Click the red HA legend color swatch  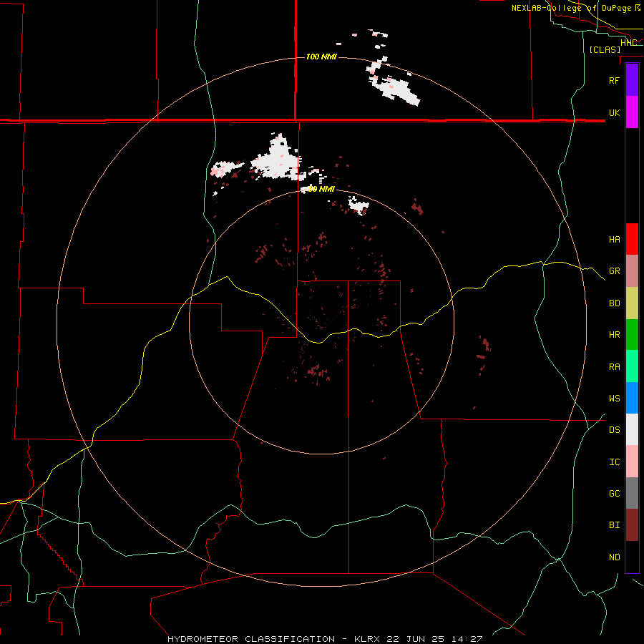[x=632, y=239]
